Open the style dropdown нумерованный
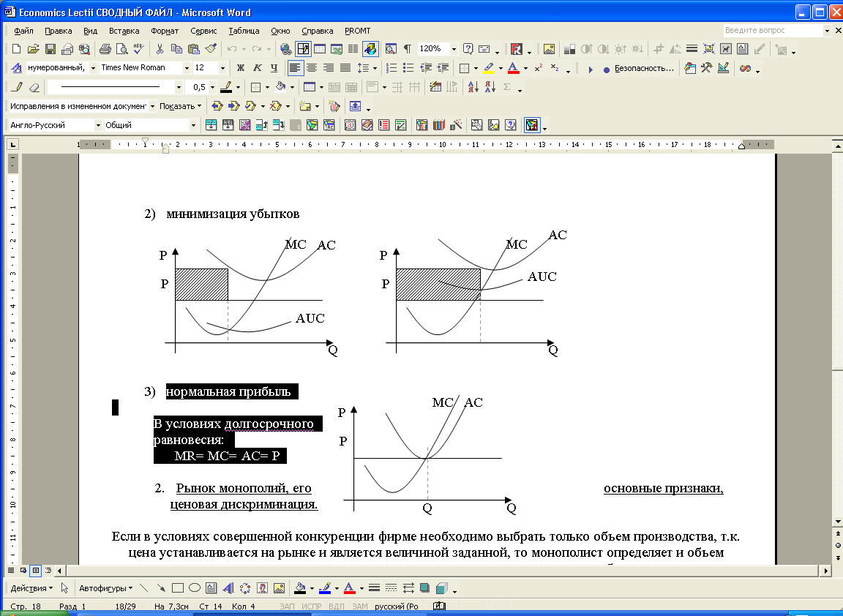The width and height of the screenshot is (843, 616). pos(93,68)
